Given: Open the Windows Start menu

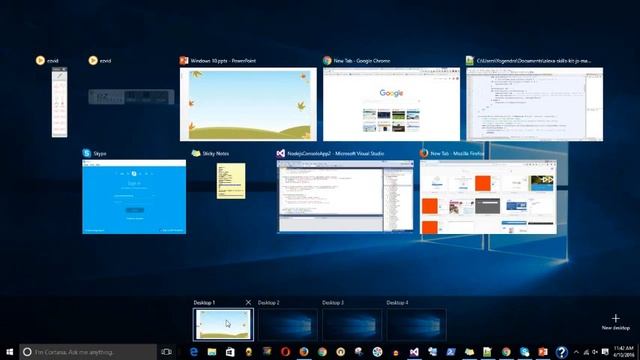Looking at the screenshot, I should pos(9,352).
